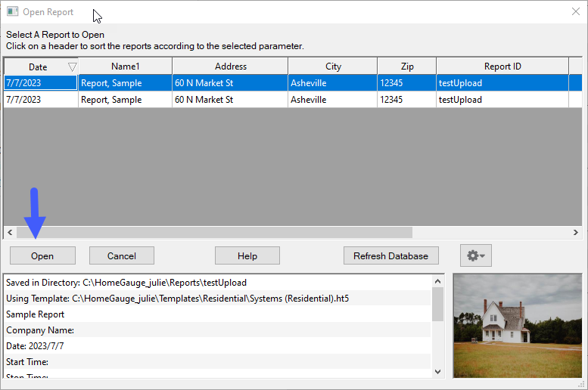The width and height of the screenshot is (588, 390).
Task: Click the Date: 2023/7/7 line
Action: (217, 346)
